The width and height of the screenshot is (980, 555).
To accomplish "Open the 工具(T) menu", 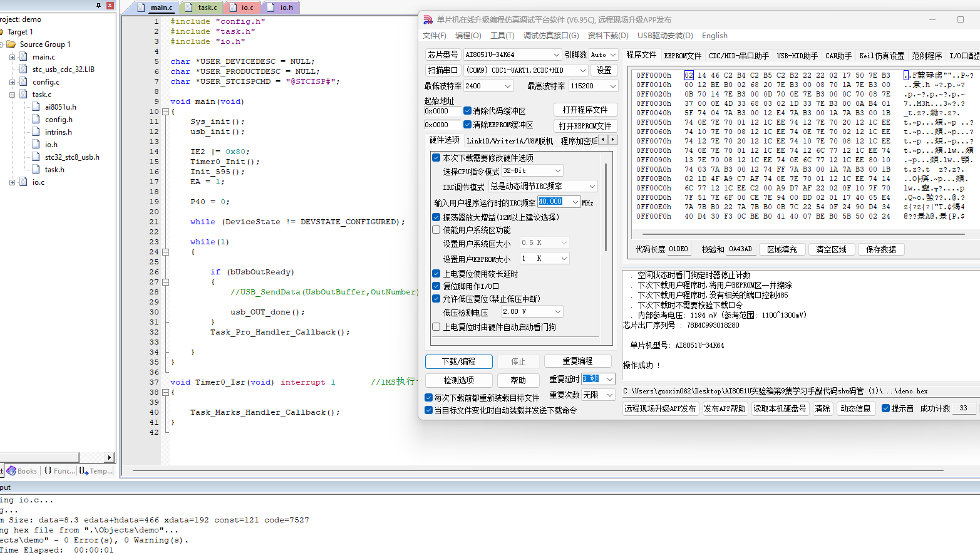I will (502, 36).
